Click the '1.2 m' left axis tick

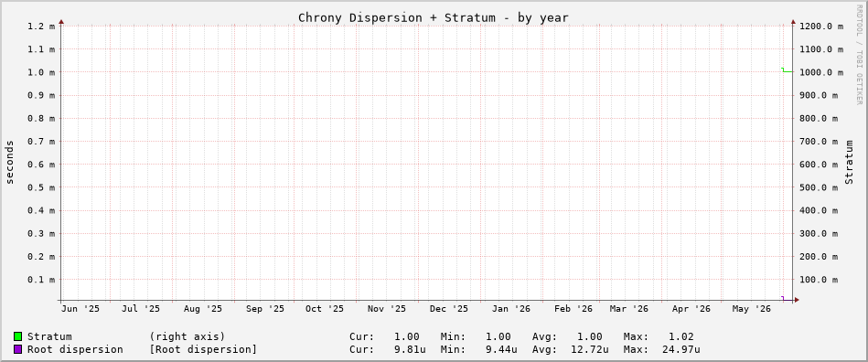41,26
